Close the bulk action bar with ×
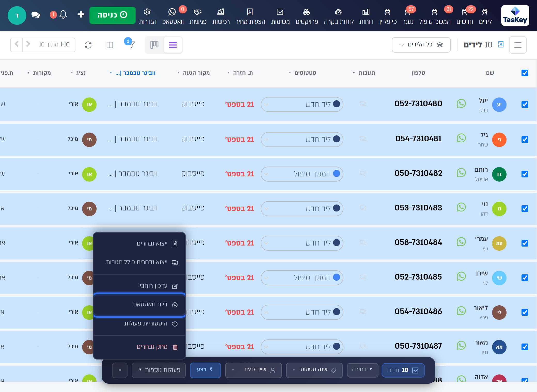Viewport: 537px width, 392px height. coord(120,370)
